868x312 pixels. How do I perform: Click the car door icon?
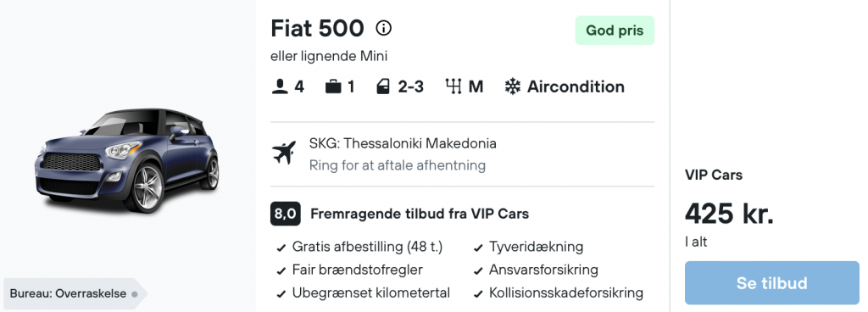click(382, 86)
